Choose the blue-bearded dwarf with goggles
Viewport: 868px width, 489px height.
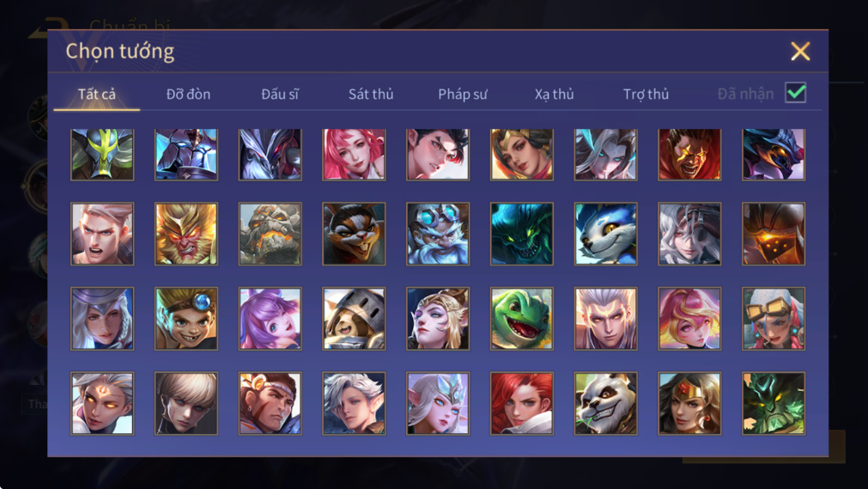click(x=438, y=234)
